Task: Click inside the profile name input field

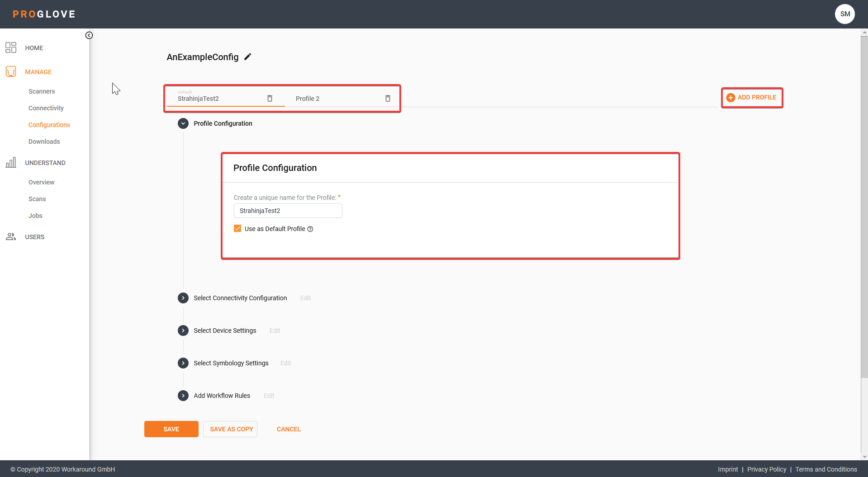Action: click(288, 211)
